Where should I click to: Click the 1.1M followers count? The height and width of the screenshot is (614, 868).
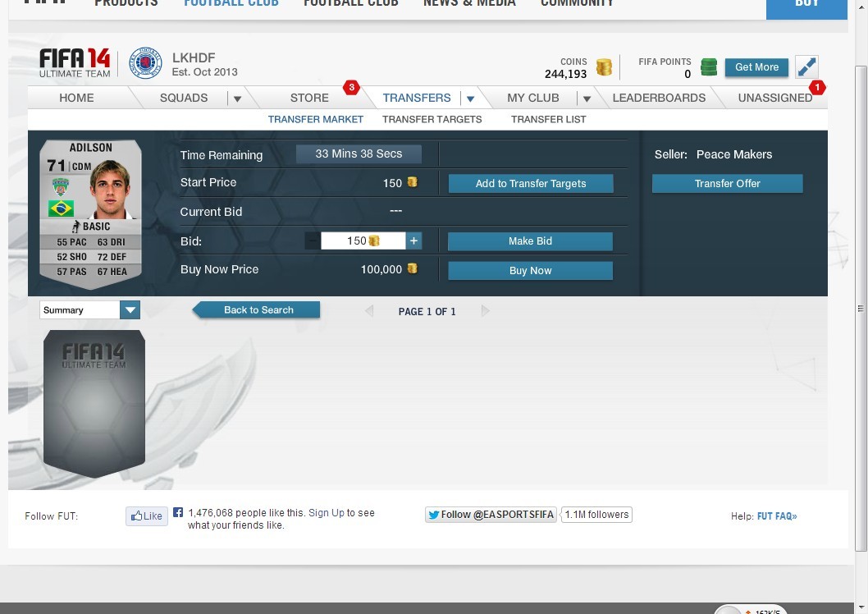(596, 515)
